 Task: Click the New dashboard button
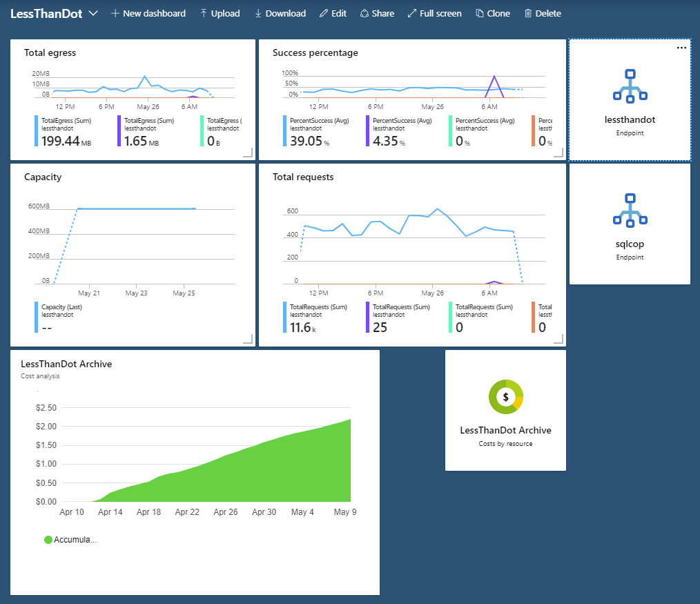(148, 13)
